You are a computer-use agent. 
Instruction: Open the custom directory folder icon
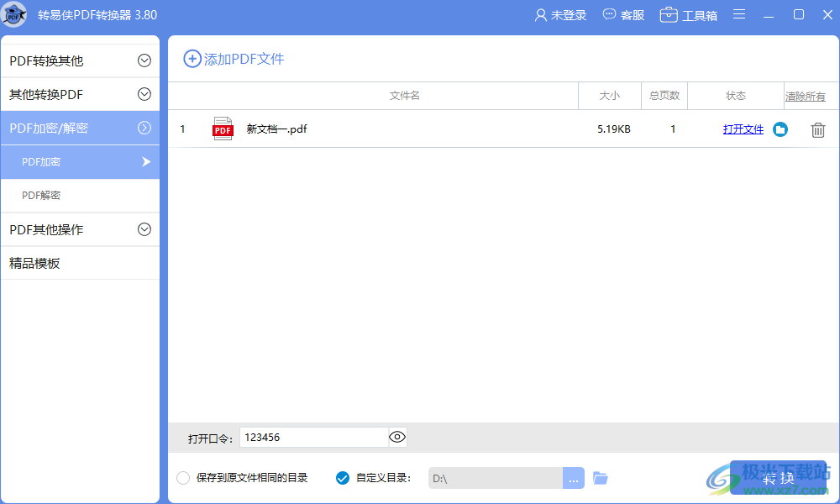pyautogui.click(x=601, y=478)
